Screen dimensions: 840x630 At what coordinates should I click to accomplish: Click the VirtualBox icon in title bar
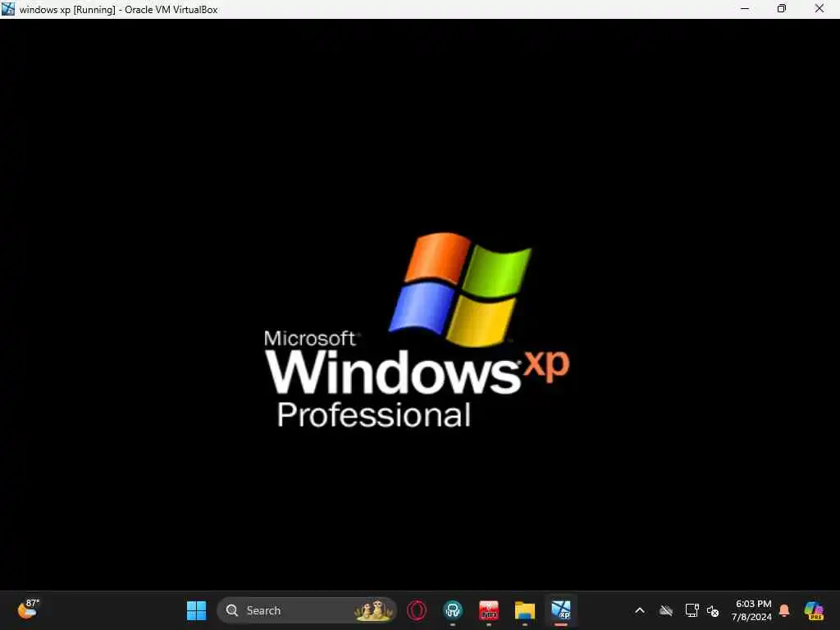pyautogui.click(x=8, y=9)
